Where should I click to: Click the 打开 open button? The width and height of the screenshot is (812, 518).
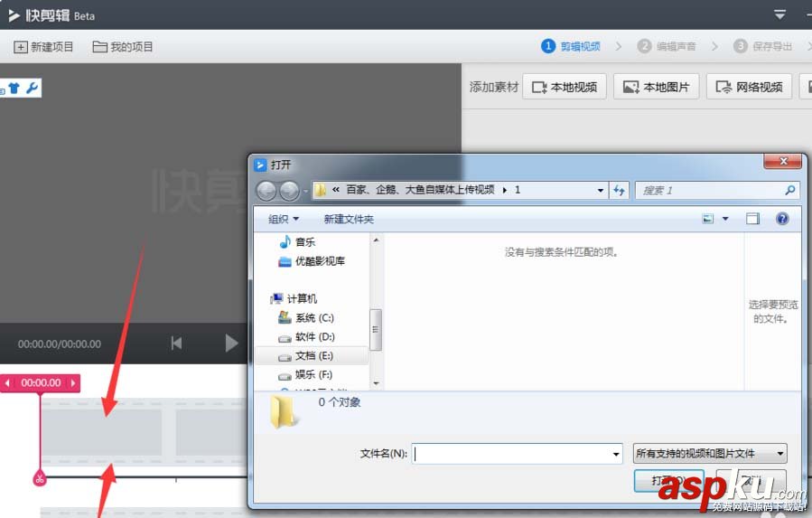click(x=669, y=481)
